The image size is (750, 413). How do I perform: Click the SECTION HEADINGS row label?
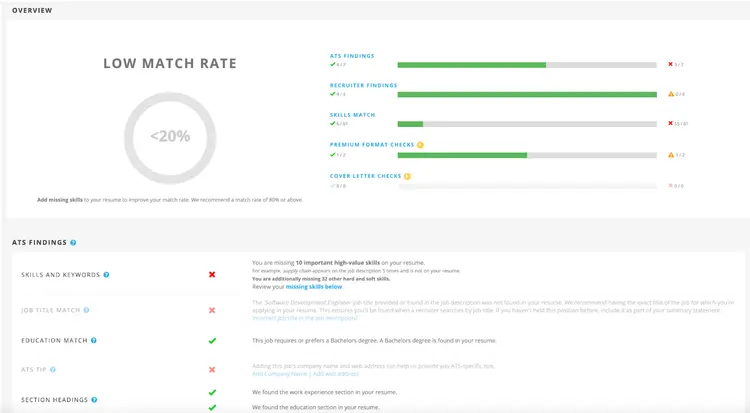[x=54, y=400]
